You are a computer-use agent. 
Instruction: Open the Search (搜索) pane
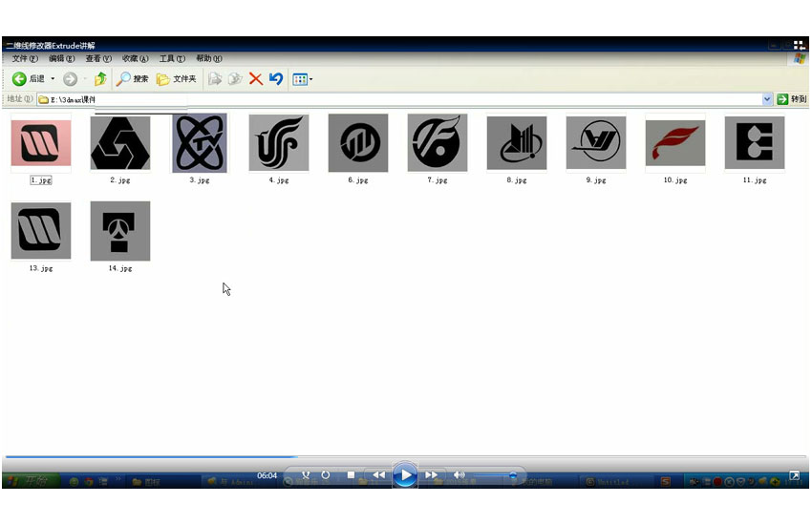(x=132, y=78)
